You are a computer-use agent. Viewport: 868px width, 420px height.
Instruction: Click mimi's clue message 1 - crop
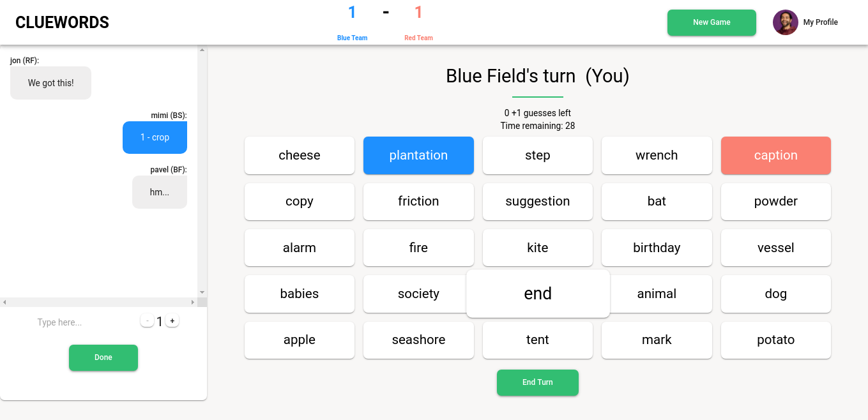coord(155,137)
